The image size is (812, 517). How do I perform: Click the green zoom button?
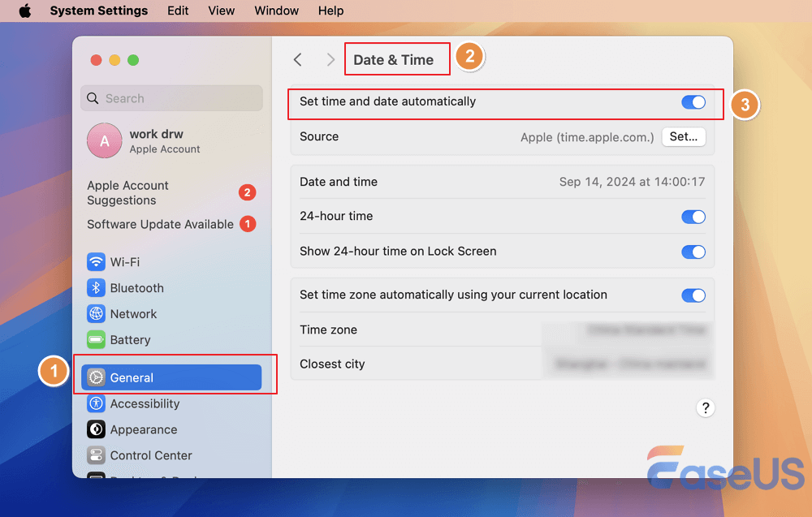click(133, 60)
